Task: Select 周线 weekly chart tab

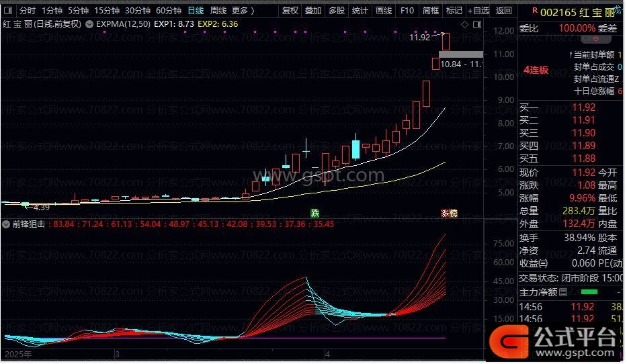Action: [x=218, y=11]
